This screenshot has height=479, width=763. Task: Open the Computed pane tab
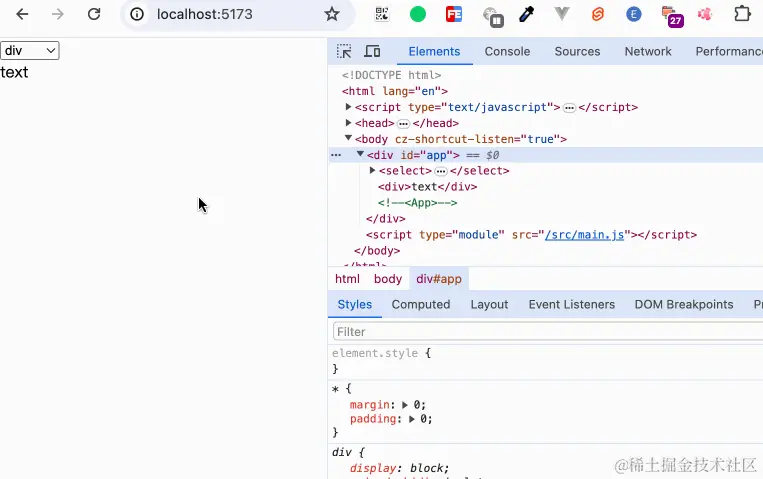[421, 304]
